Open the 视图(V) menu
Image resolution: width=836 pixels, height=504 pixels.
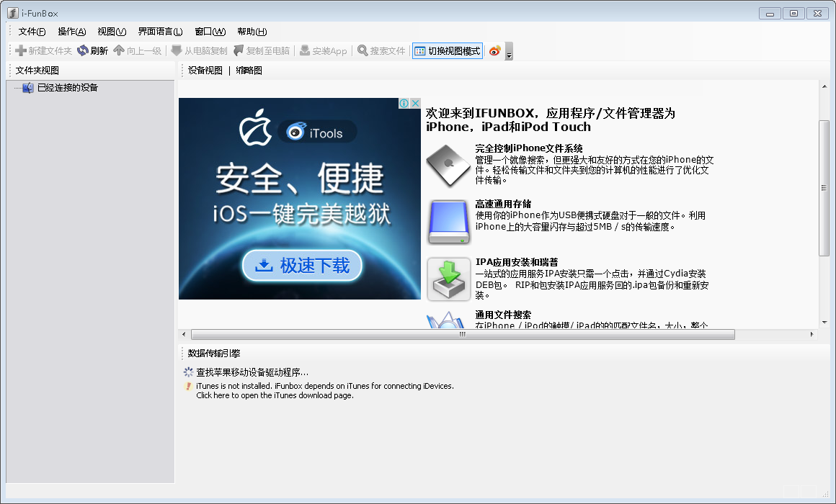tap(112, 32)
